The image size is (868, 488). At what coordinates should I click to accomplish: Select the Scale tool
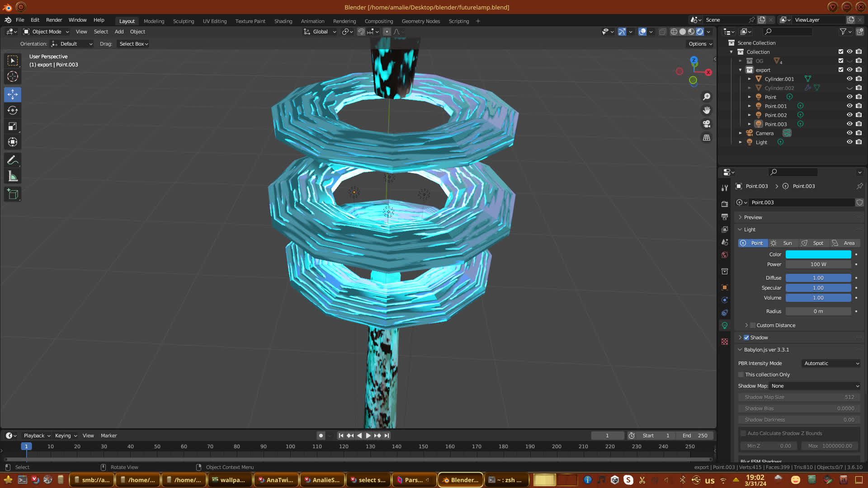(x=13, y=127)
